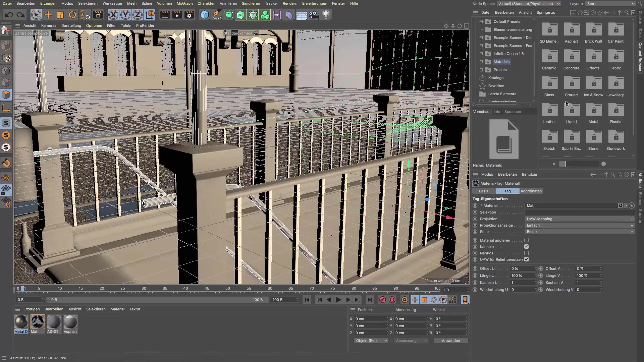Render the active view clapperboard
The image size is (644, 362).
(x=165, y=15)
